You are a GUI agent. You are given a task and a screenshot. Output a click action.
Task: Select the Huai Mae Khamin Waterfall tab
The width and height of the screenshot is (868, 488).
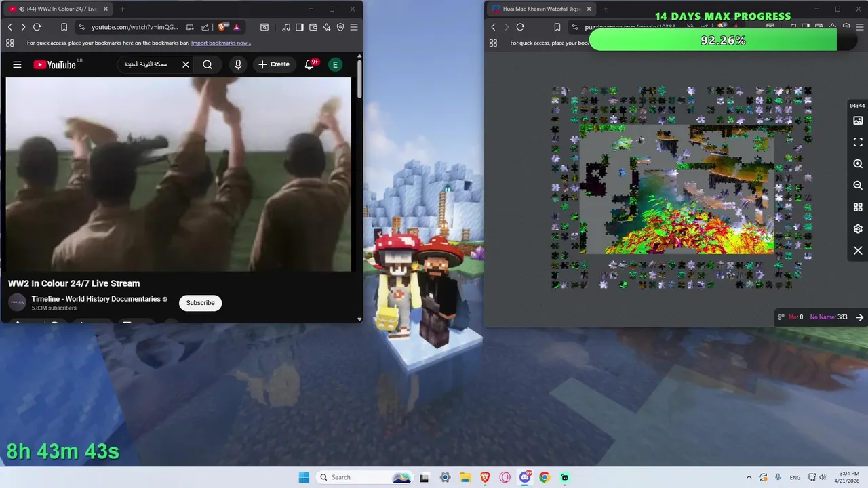coord(541,9)
